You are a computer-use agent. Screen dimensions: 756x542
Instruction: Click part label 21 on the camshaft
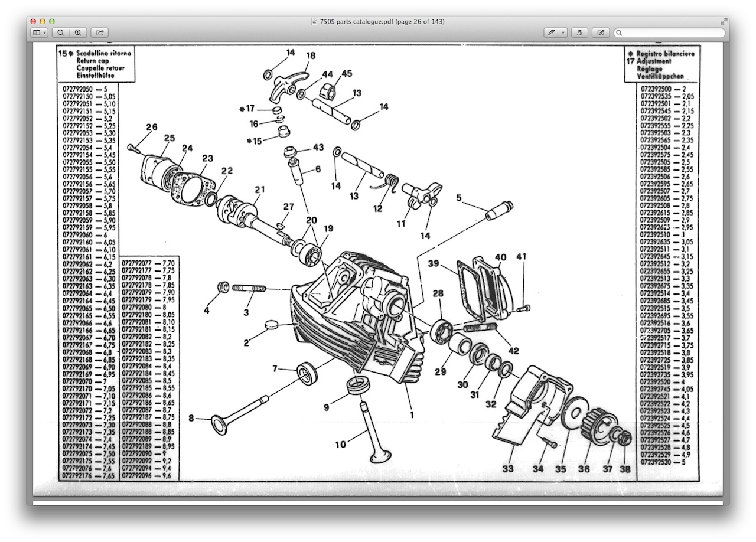[x=260, y=190]
